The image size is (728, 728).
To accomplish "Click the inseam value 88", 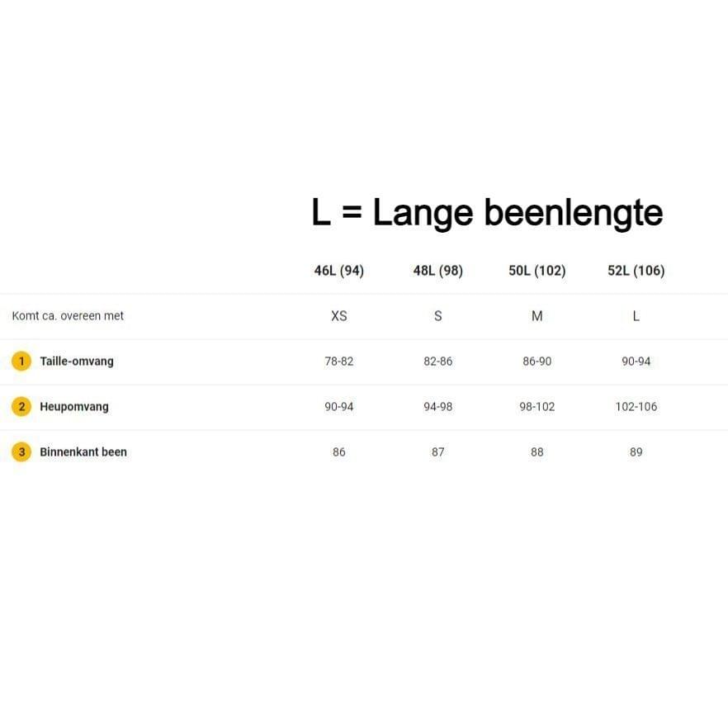I will (x=537, y=452).
